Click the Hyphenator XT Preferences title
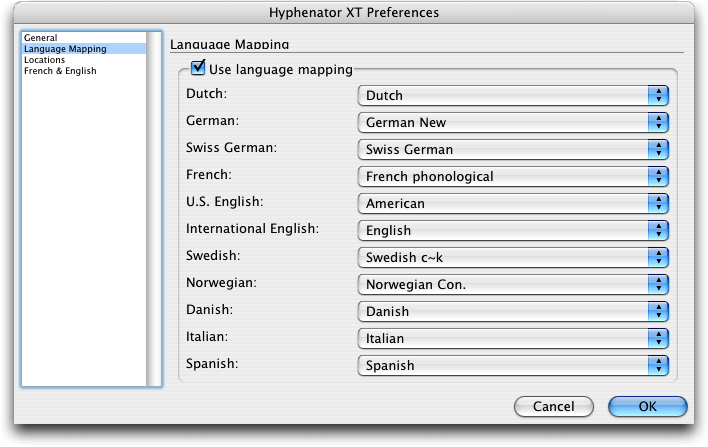 (354, 13)
